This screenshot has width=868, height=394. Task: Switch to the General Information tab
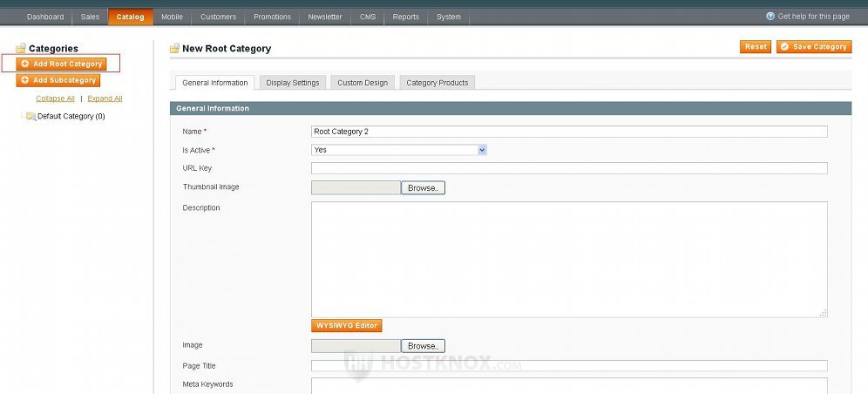point(214,83)
